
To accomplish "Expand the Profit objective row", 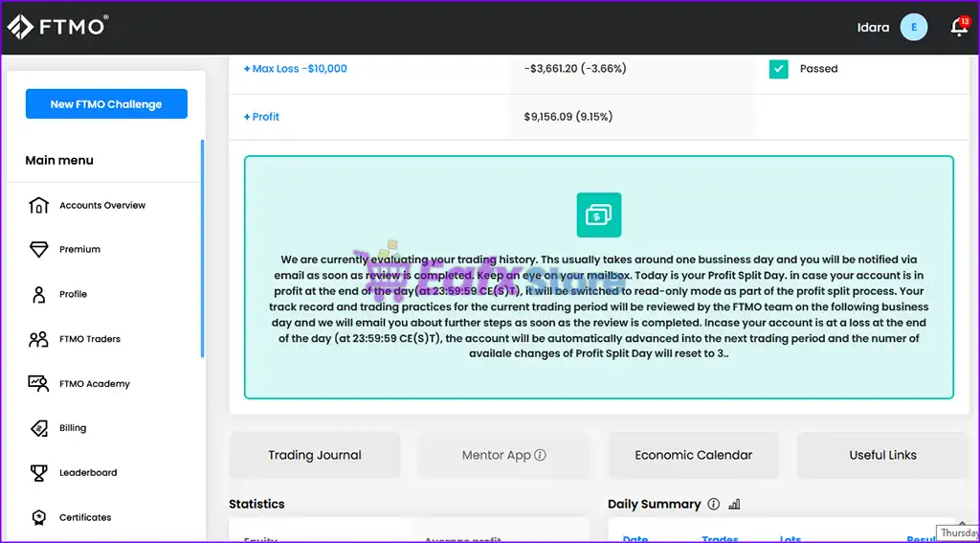I will [261, 117].
